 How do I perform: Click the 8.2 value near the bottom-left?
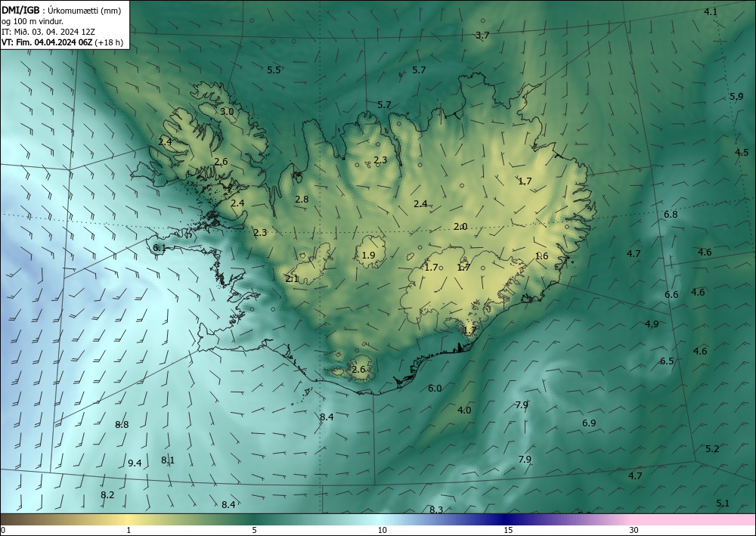coord(107,495)
